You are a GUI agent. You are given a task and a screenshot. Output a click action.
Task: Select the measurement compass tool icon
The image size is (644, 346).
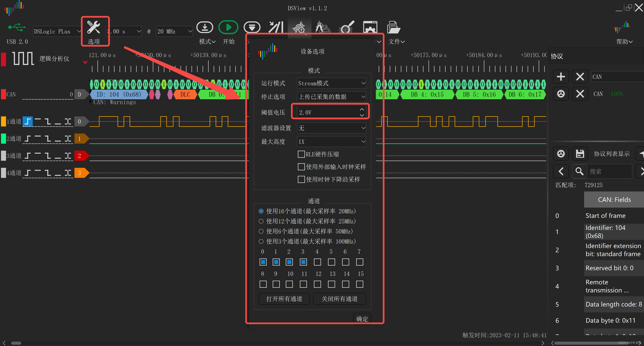click(x=323, y=27)
